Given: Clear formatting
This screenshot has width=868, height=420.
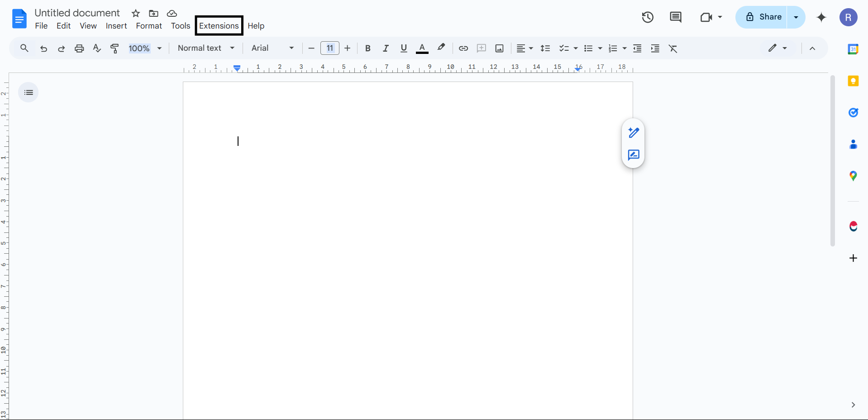Looking at the screenshot, I should (x=673, y=48).
